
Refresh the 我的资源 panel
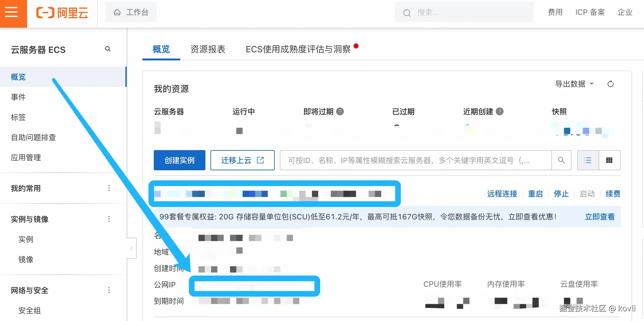tap(610, 84)
